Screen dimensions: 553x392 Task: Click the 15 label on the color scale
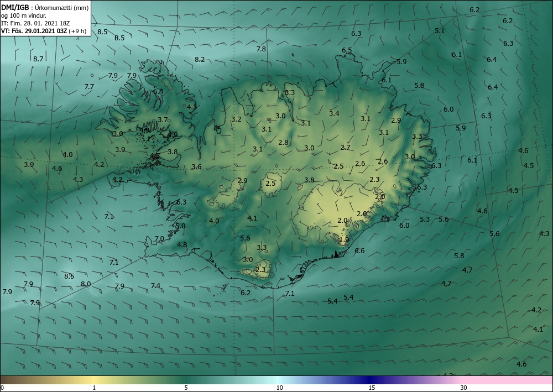(372, 388)
